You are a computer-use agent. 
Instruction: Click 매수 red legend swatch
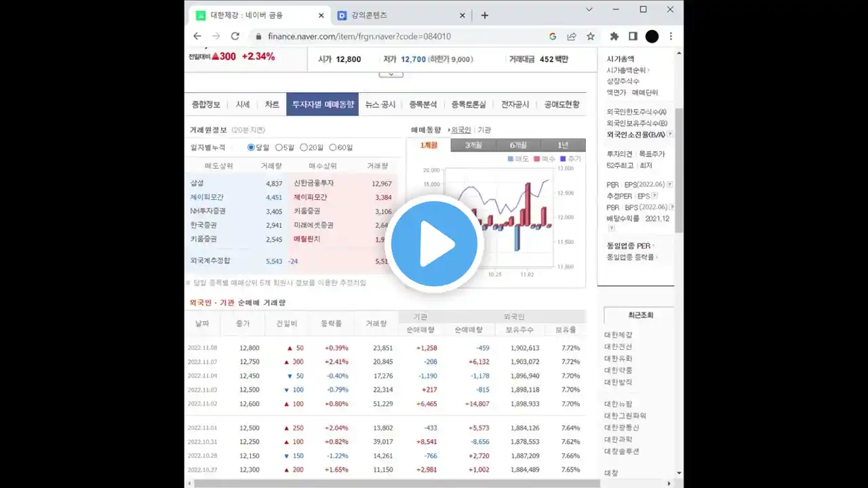[536, 159]
